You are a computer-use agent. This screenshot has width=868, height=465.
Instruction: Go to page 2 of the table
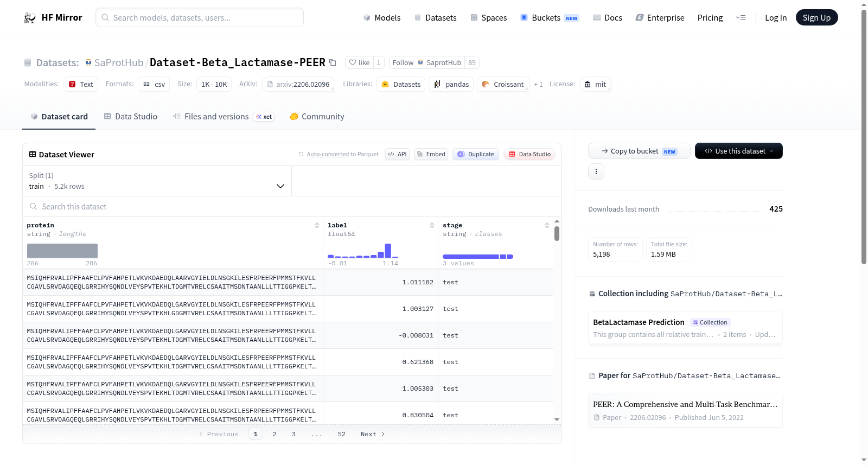coord(275,434)
